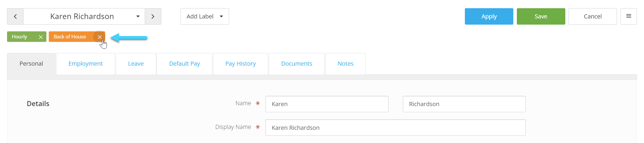Go to previous employee with left chevron
644x143 pixels.
pos(15,16)
